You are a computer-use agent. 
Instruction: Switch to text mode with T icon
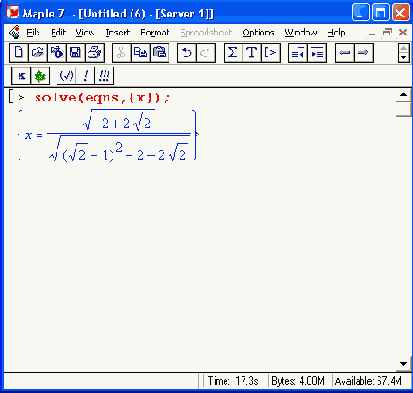coord(252,53)
